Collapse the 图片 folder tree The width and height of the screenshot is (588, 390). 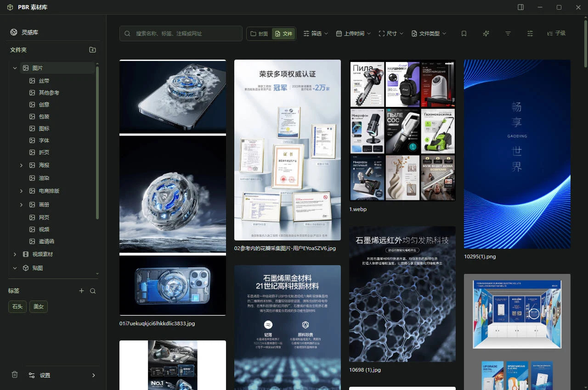15,68
